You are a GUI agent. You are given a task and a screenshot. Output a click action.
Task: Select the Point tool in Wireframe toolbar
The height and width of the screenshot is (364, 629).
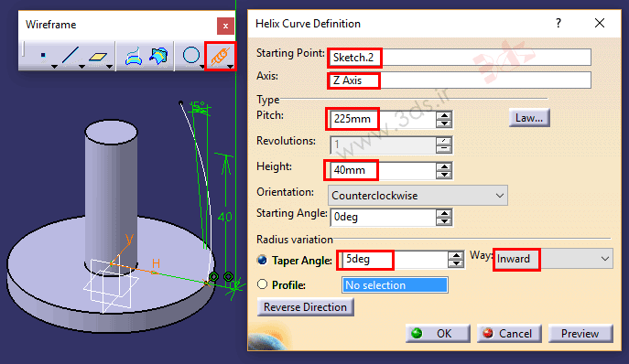[43, 56]
